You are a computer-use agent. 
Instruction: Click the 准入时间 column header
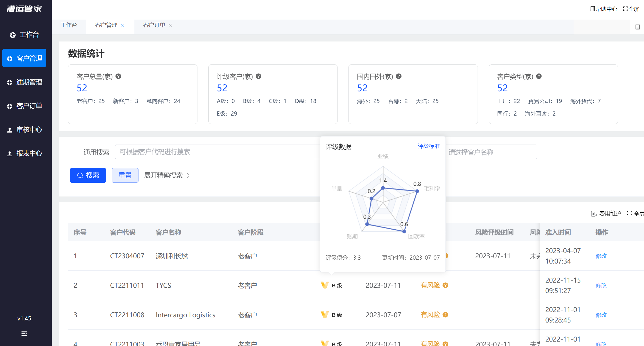pyautogui.click(x=558, y=232)
